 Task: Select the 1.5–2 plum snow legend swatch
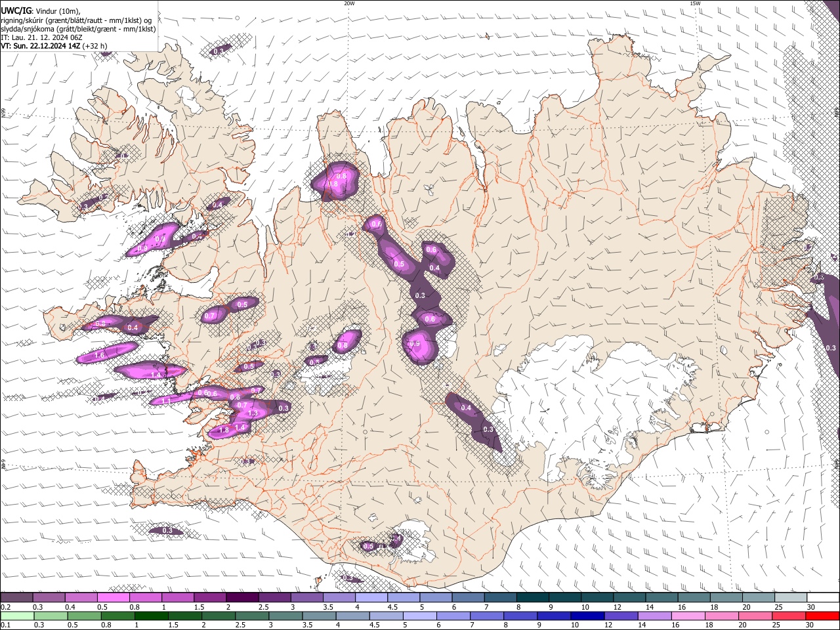[210, 598]
